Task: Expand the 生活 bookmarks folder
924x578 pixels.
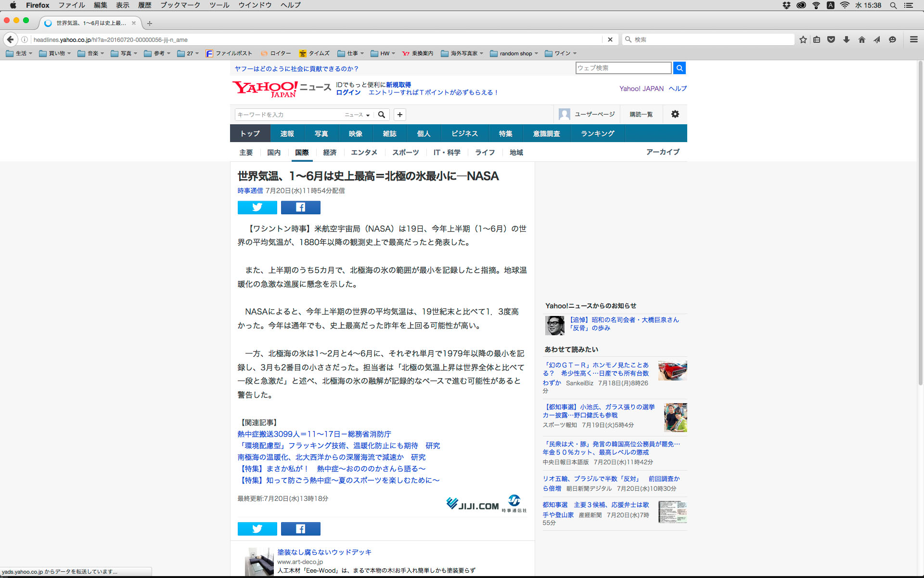Action: 19,53
